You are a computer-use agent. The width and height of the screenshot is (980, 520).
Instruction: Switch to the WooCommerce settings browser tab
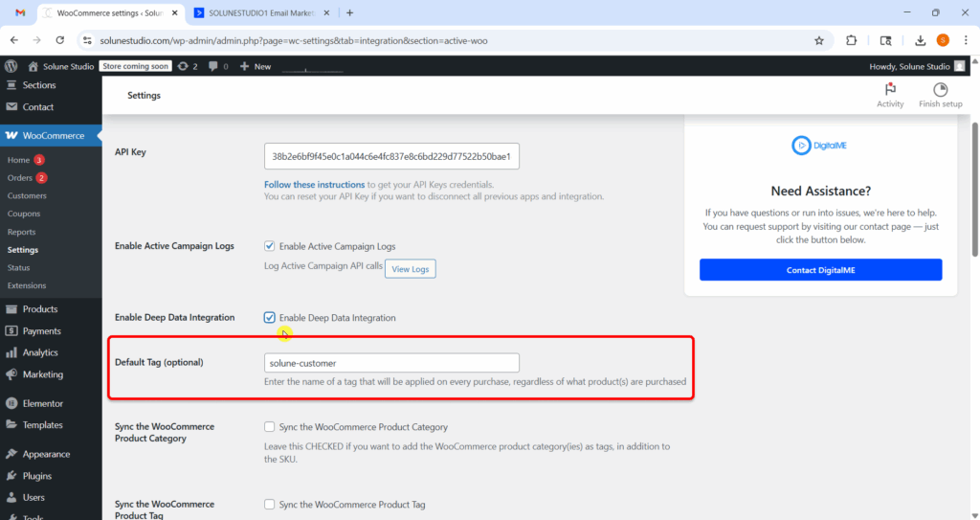click(111, 12)
